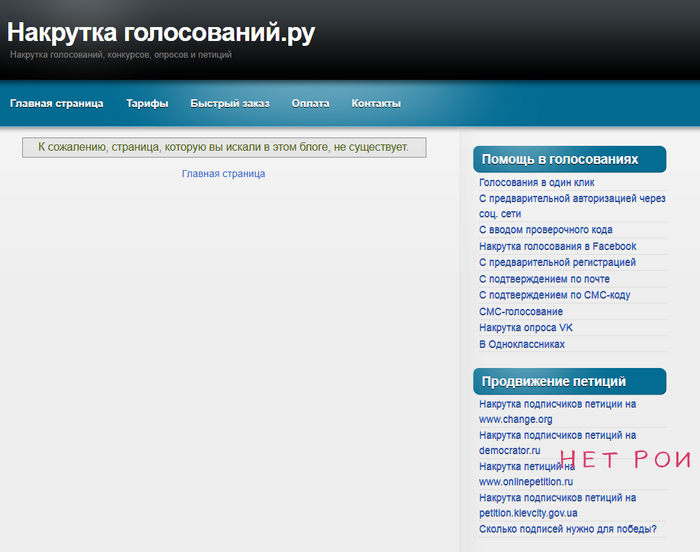The height and width of the screenshot is (552, 700).
Task: Open the В Одноклассниках link
Action: point(522,344)
